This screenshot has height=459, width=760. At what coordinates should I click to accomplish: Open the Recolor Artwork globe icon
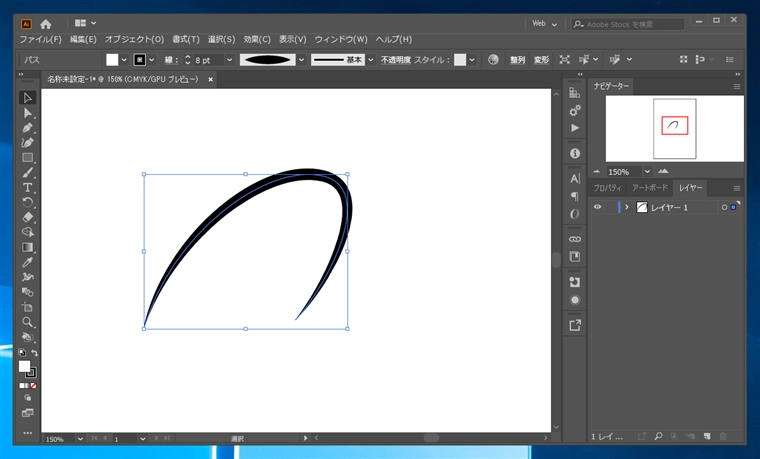[493, 60]
